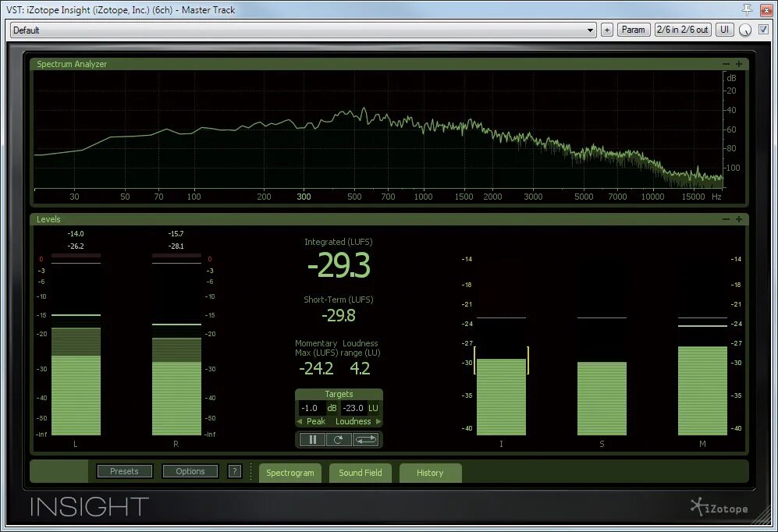Maximize the Levels panel with plus
Viewport: 778px width, 532px height.
(739, 219)
